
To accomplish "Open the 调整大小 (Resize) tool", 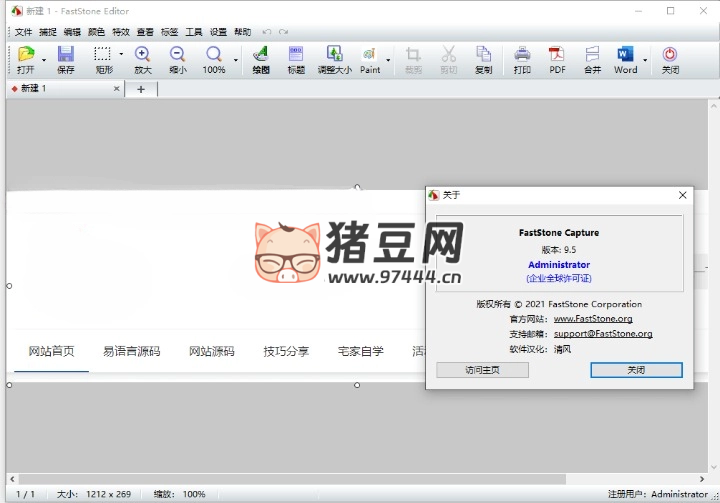I will (334, 59).
